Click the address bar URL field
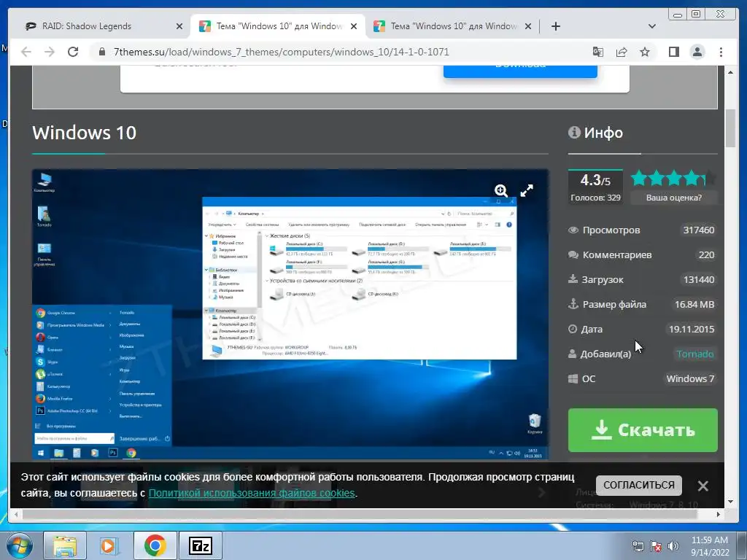Screen dimensions: 747x560 281,52
